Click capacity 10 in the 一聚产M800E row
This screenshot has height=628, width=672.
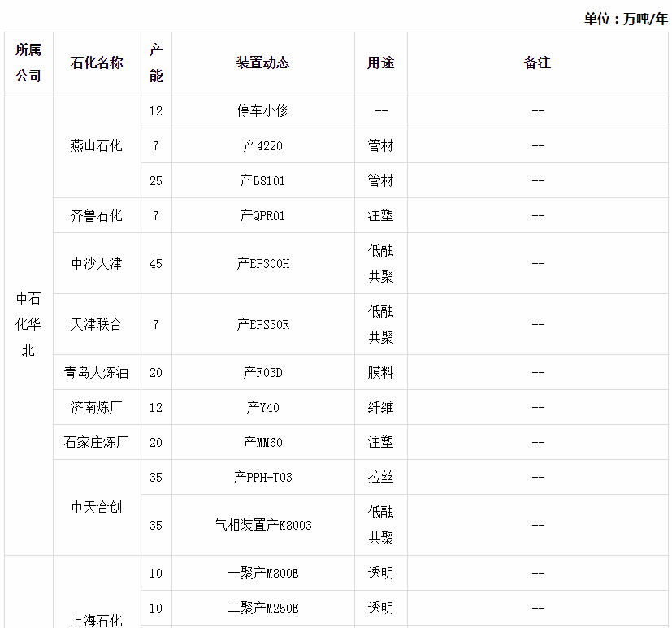click(156, 574)
